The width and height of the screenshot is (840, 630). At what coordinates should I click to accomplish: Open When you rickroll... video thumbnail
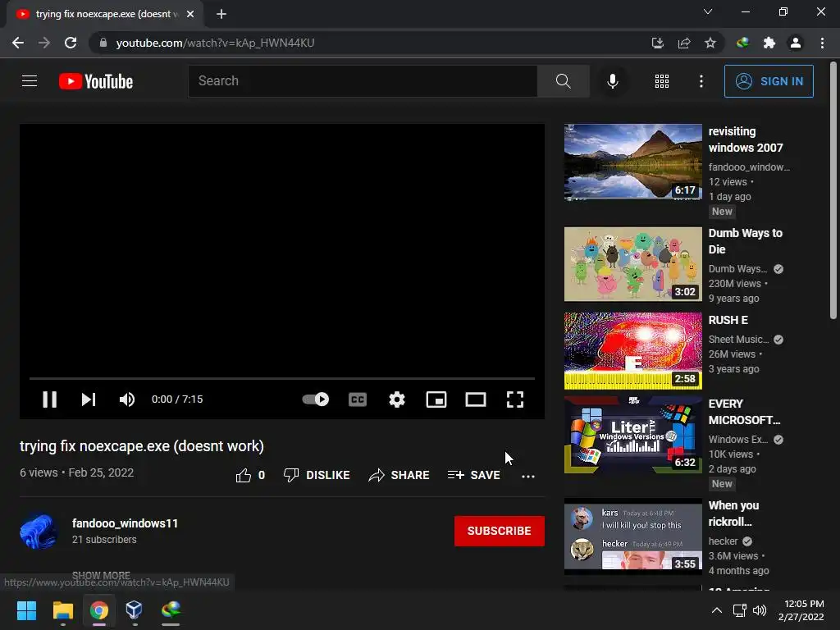632,536
